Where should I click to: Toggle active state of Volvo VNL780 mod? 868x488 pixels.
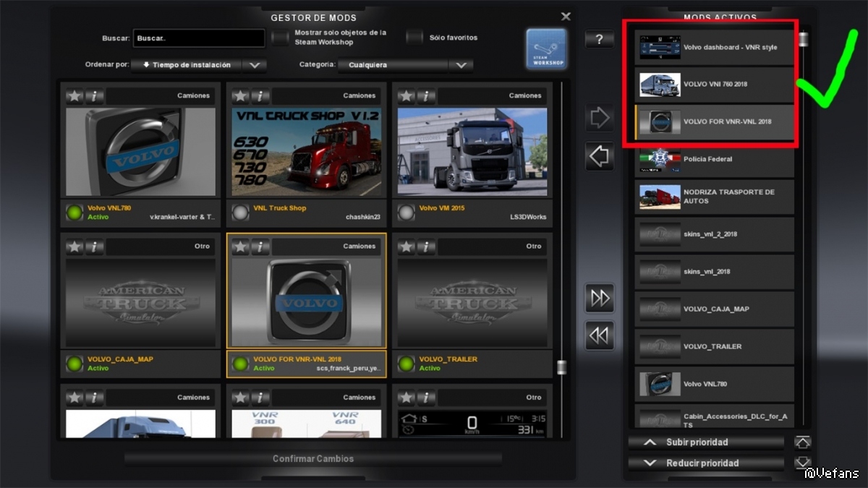click(x=75, y=213)
